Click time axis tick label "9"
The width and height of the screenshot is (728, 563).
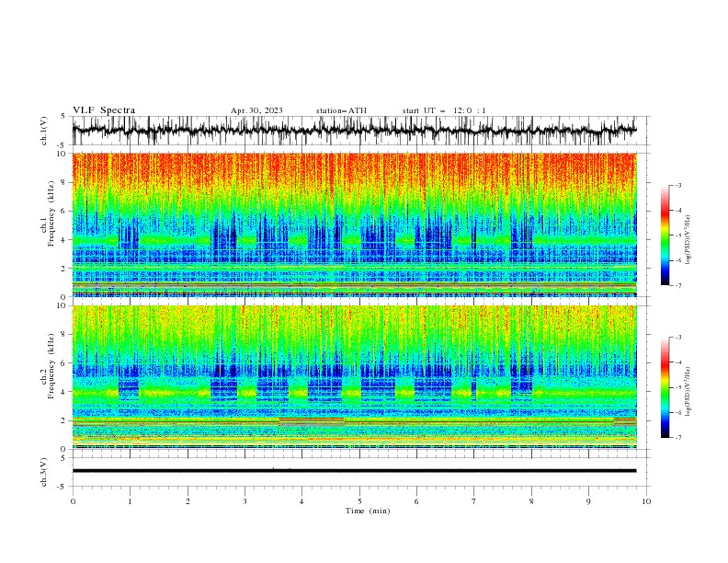588,501
